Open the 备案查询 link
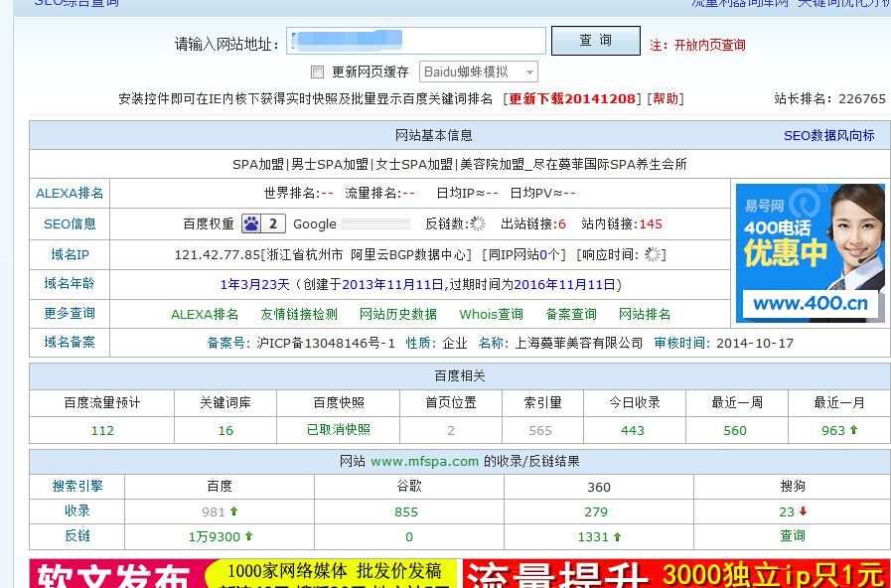Screen dimensions: 891x588 (571, 314)
